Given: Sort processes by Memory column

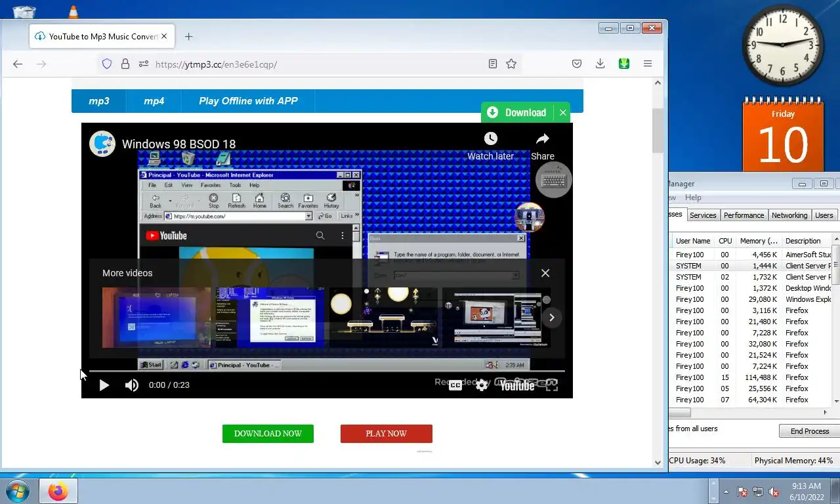Looking at the screenshot, I should coord(759,241).
